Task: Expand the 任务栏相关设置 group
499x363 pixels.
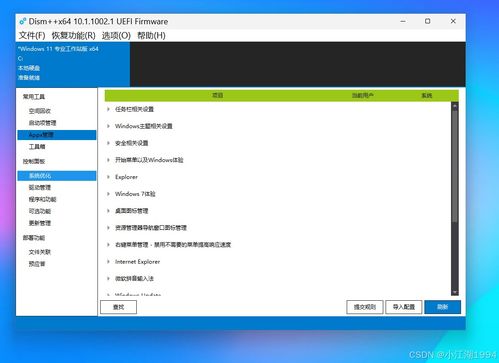Action: click(x=108, y=109)
